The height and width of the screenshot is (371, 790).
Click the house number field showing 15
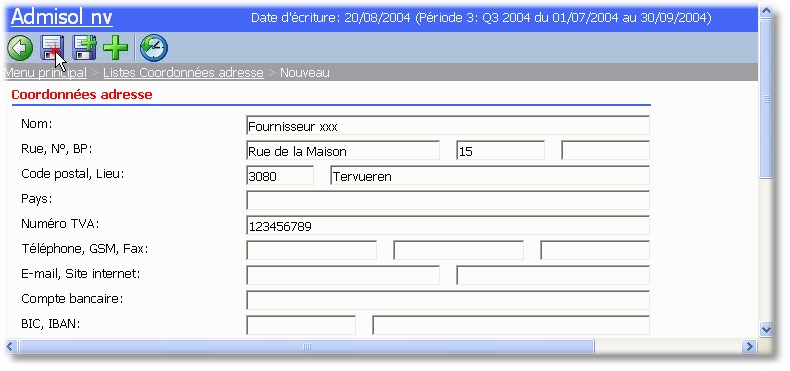pyautogui.click(x=501, y=151)
